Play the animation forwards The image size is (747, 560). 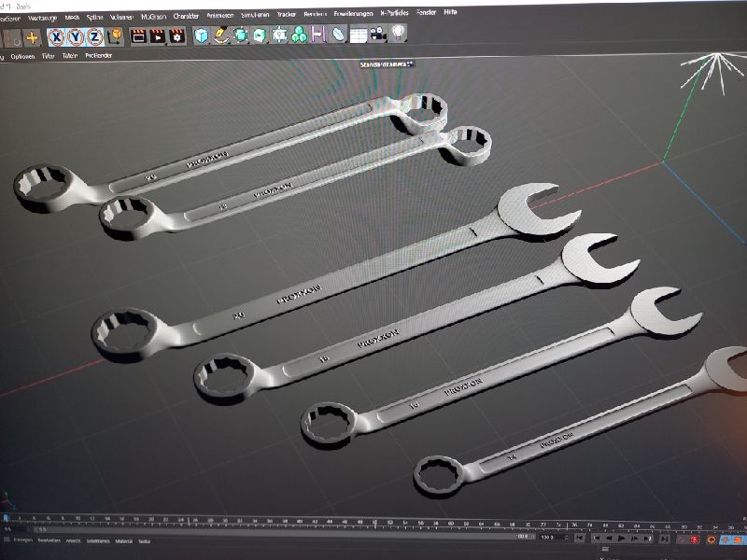tap(621, 539)
